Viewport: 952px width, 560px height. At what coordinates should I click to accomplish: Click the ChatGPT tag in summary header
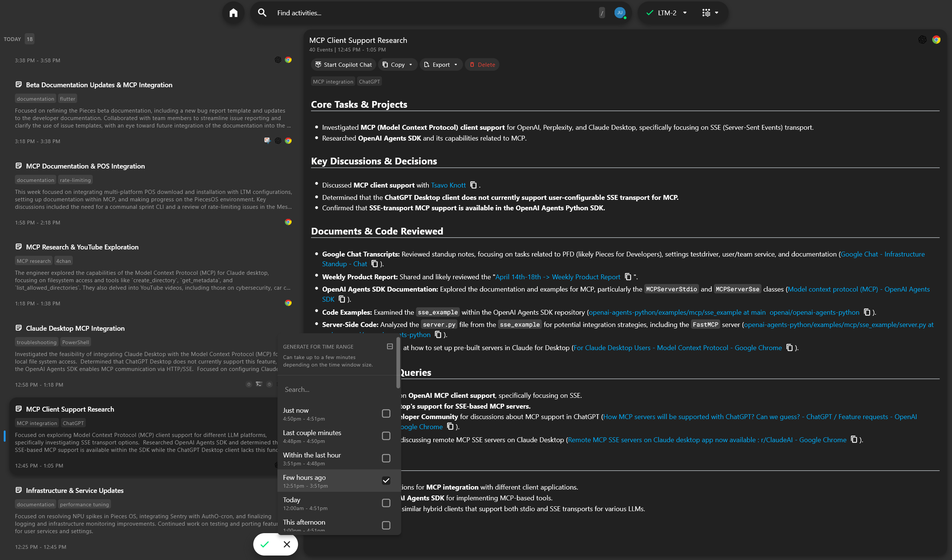[369, 82]
